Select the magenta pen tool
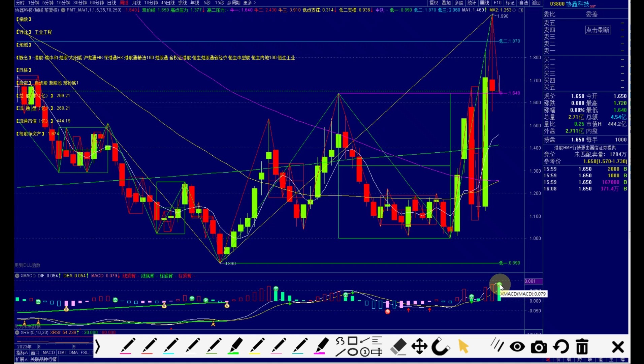 click(x=128, y=346)
